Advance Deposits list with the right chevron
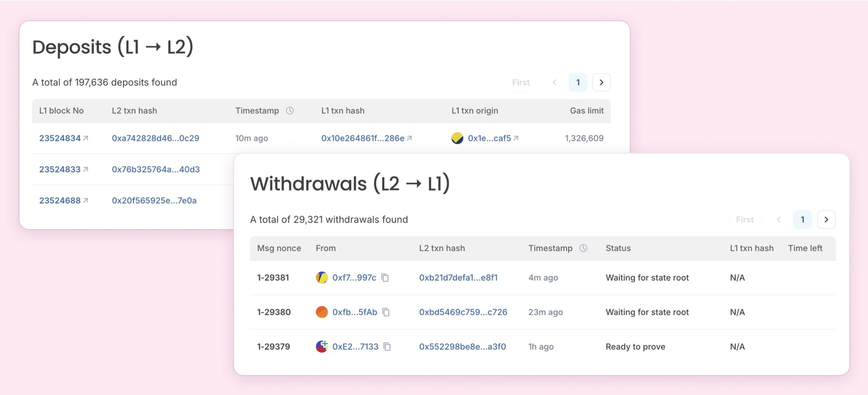This screenshot has height=395, width=868. (602, 82)
